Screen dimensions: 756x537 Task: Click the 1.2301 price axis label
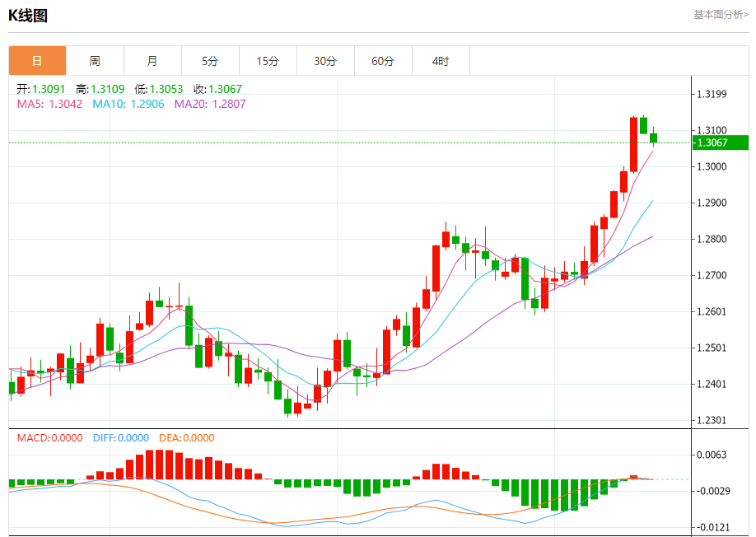(x=712, y=420)
